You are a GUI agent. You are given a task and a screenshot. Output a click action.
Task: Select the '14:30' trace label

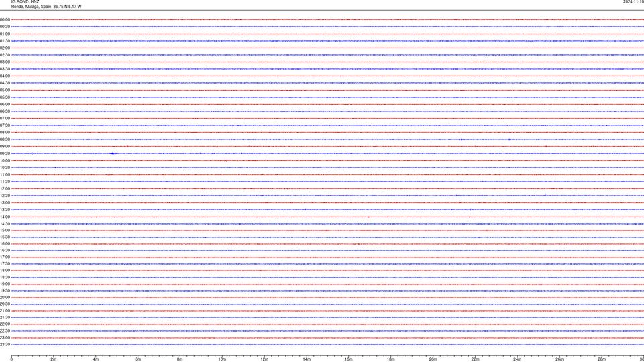coord(5,224)
